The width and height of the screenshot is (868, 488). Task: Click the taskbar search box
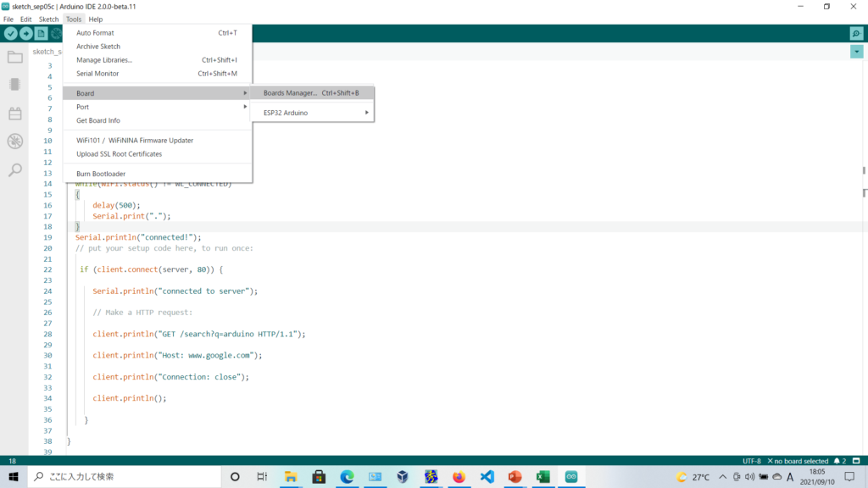tap(125, 476)
